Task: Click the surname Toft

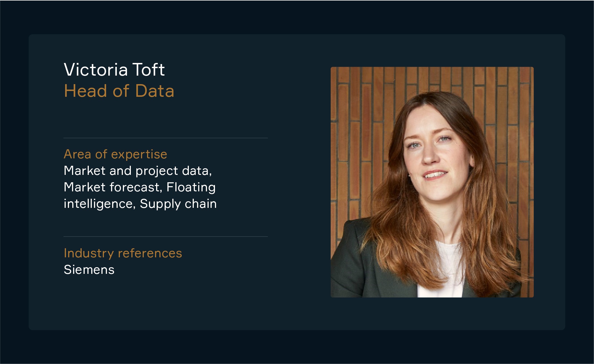Action: [x=149, y=69]
